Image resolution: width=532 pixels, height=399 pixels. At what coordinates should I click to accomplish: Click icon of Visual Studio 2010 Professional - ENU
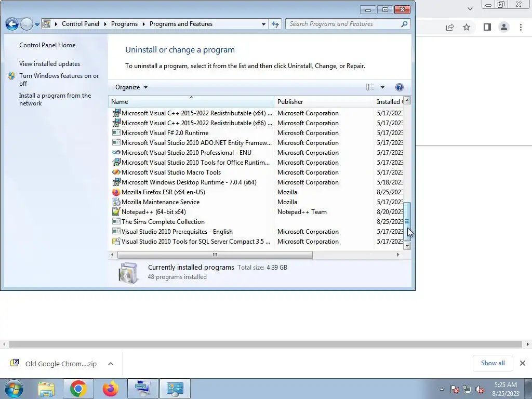116,152
